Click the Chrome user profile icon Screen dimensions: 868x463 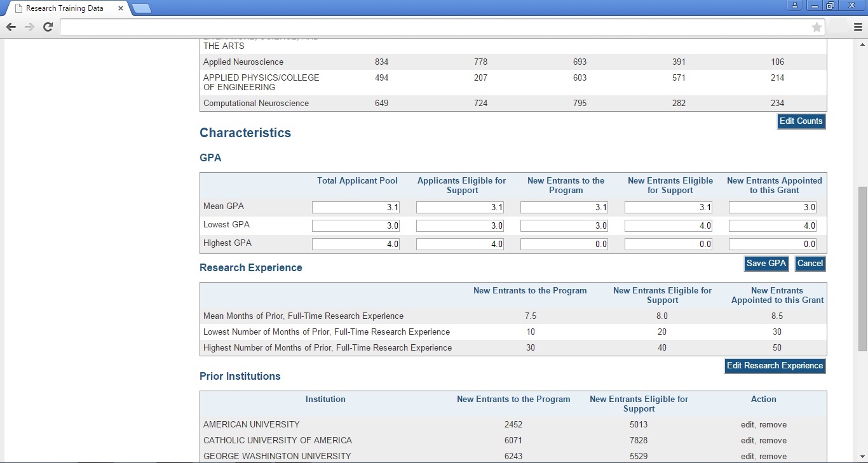(x=795, y=6)
